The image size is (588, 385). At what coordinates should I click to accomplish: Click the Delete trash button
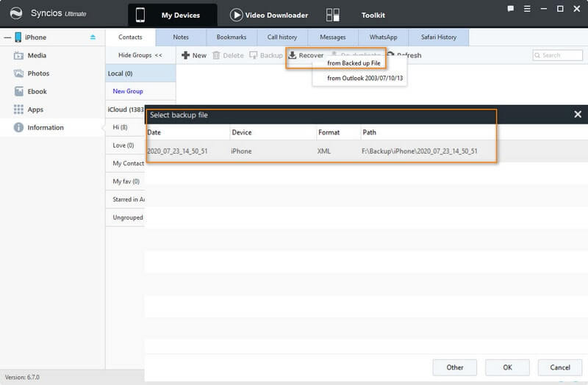click(228, 56)
